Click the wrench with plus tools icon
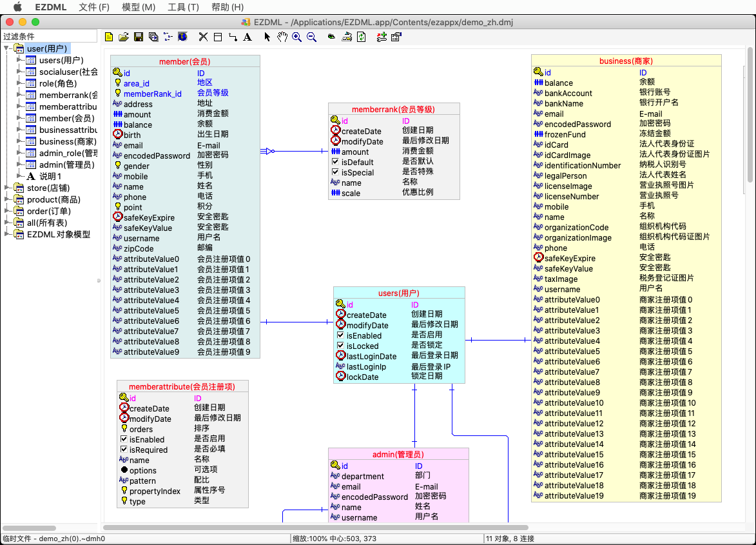The height and width of the screenshot is (545, 756). [382, 37]
